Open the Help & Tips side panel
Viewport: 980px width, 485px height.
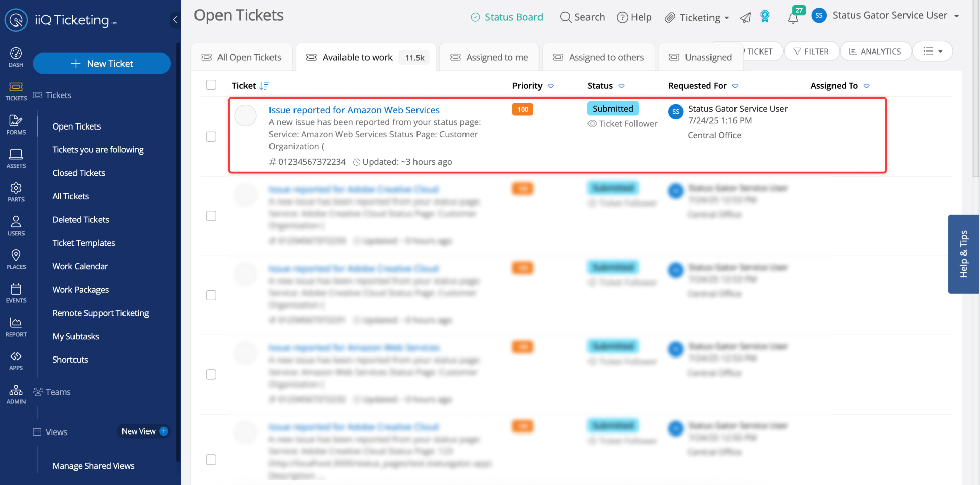[964, 254]
